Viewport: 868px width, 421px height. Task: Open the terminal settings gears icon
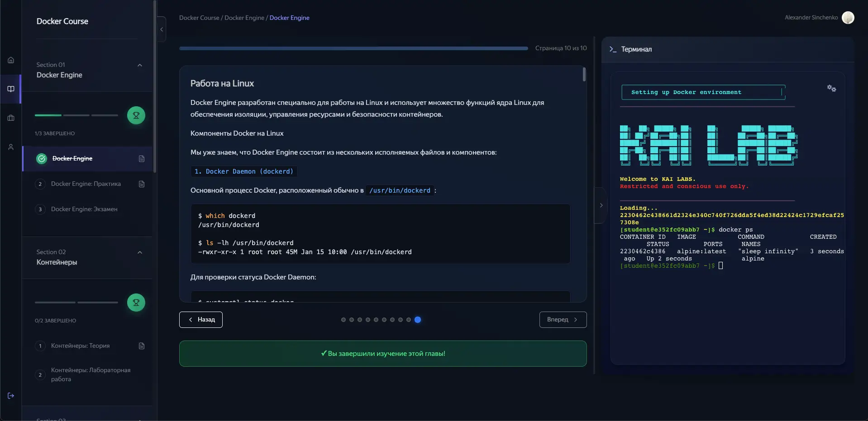click(832, 88)
